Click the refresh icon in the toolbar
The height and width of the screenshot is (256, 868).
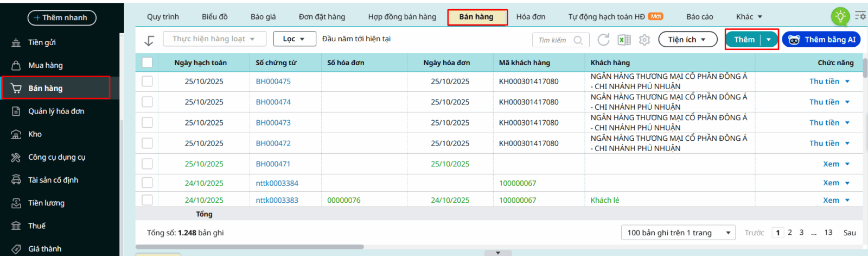click(x=603, y=40)
